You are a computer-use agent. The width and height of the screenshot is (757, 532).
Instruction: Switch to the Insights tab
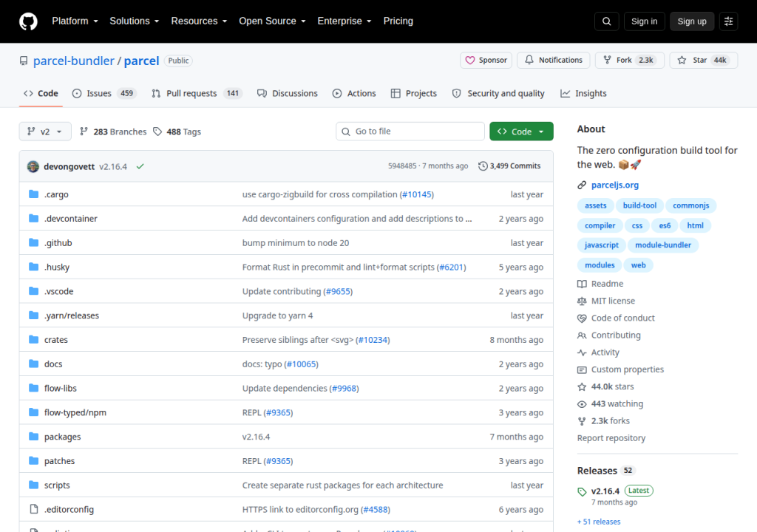[x=583, y=93]
